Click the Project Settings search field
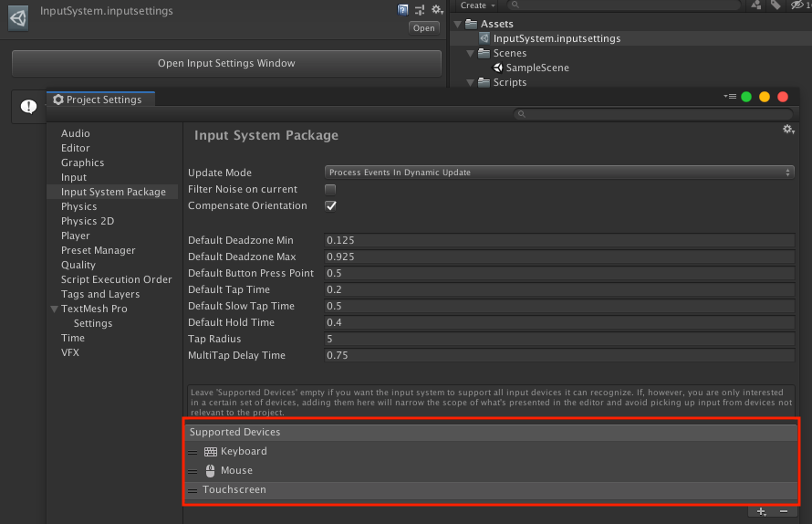 (653, 113)
